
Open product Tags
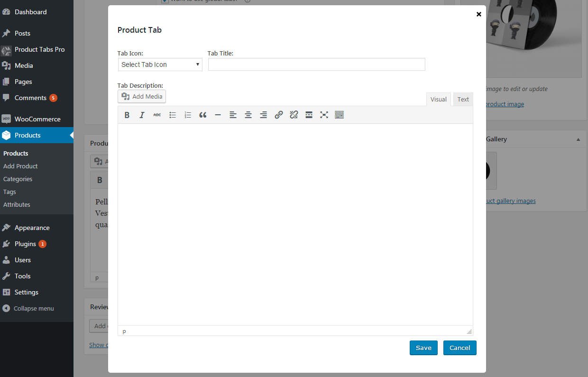[x=9, y=192]
